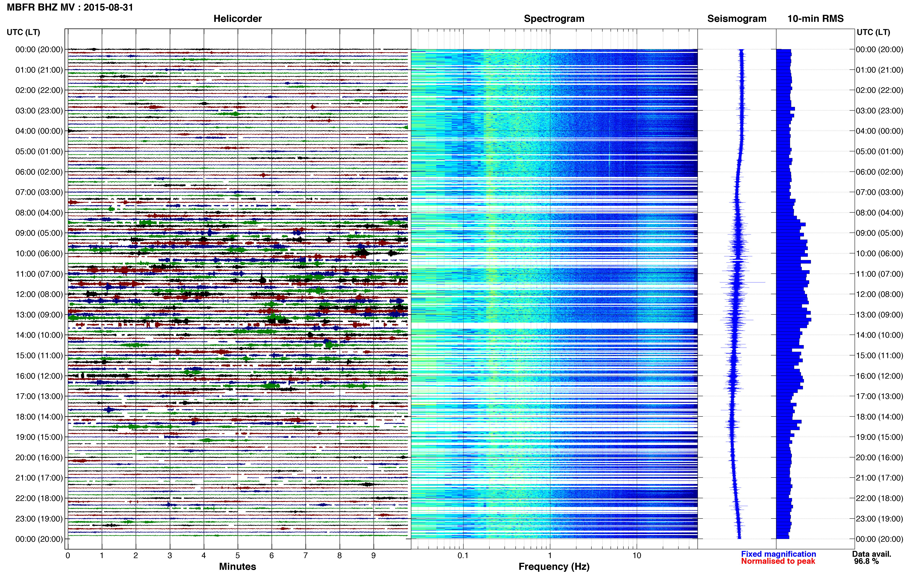
Task: Select the '96.8 %' data availability value
Action: pos(866,561)
